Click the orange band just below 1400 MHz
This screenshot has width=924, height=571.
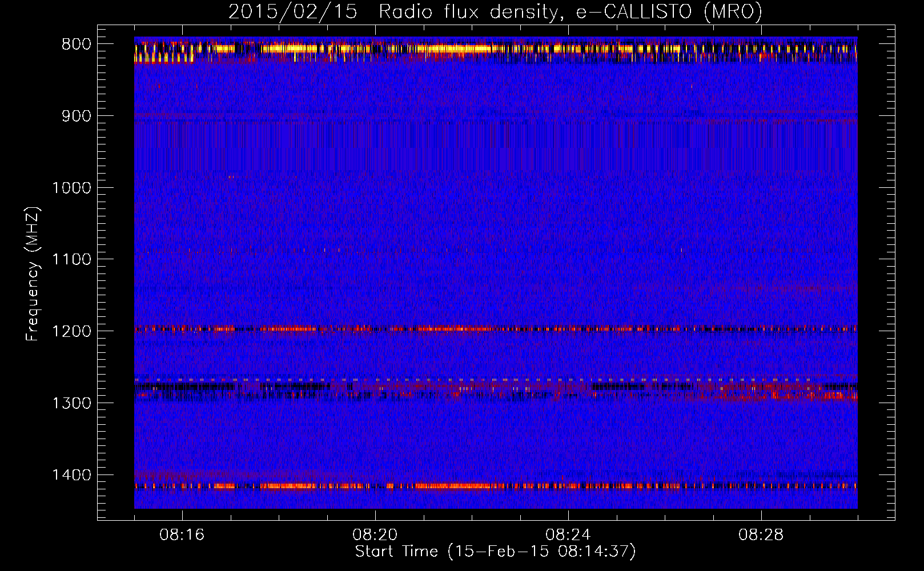pos(496,486)
